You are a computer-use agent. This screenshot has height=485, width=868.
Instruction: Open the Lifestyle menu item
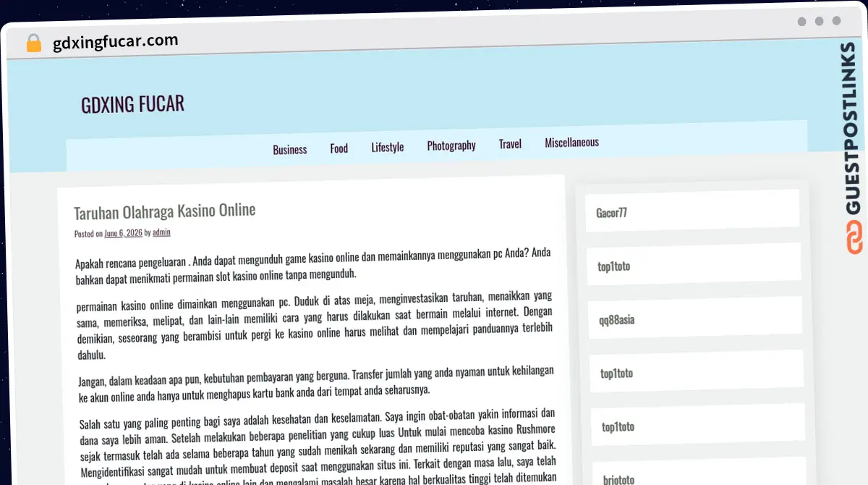pyautogui.click(x=388, y=147)
